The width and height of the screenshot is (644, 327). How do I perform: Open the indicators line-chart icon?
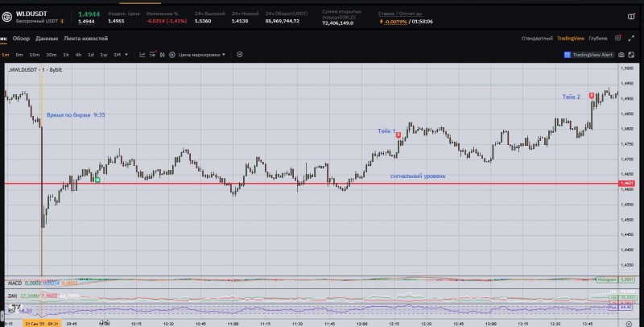pyautogui.click(x=142, y=55)
